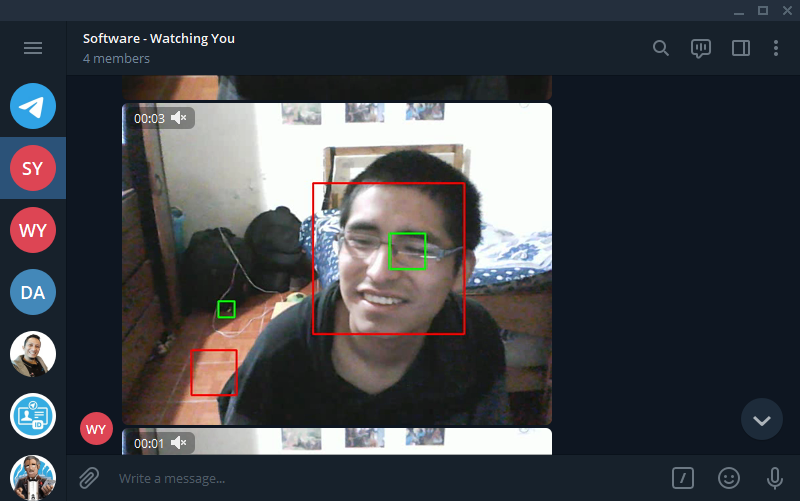
Task: Jump to latest messages with down arrow
Action: coord(762,419)
